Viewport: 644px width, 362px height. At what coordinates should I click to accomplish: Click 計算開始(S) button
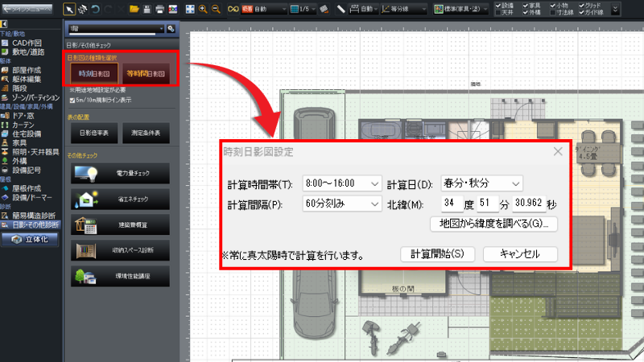tap(437, 254)
